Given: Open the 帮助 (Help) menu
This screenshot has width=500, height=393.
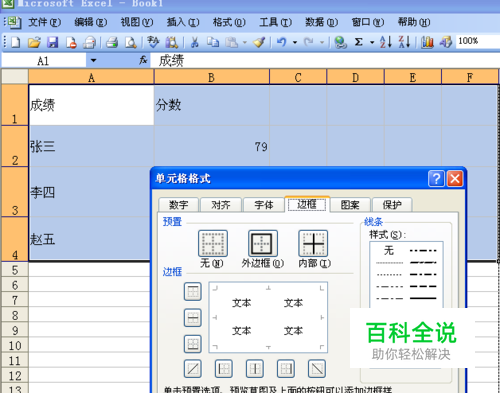Looking at the screenshot, I should point(414,22).
